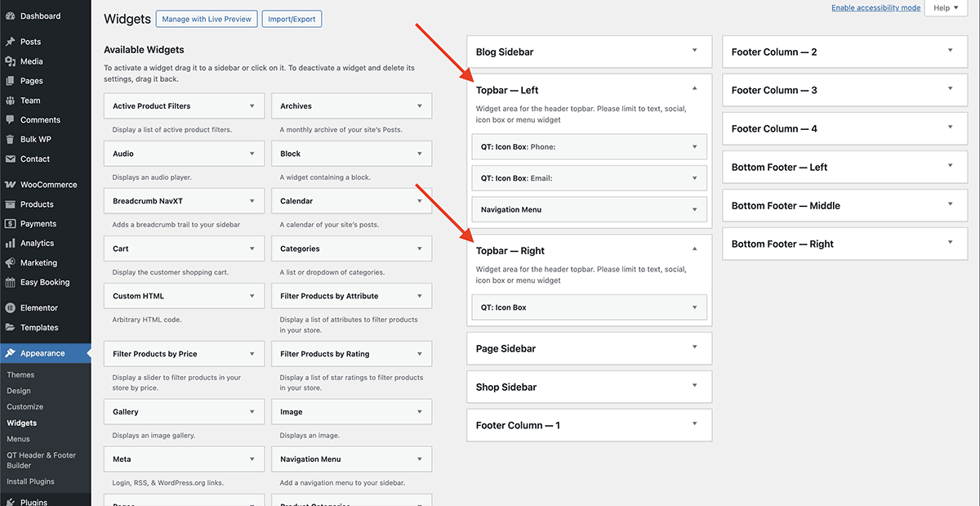Open the Help dropdown tab
This screenshot has height=506, width=980.
[946, 8]
